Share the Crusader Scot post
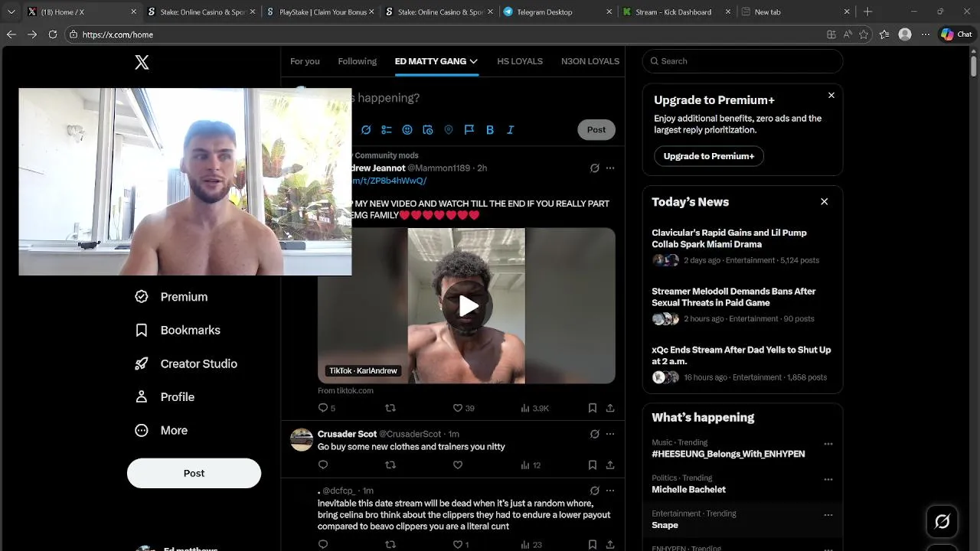This screenshot has height=551, width=980. (610, 465)
